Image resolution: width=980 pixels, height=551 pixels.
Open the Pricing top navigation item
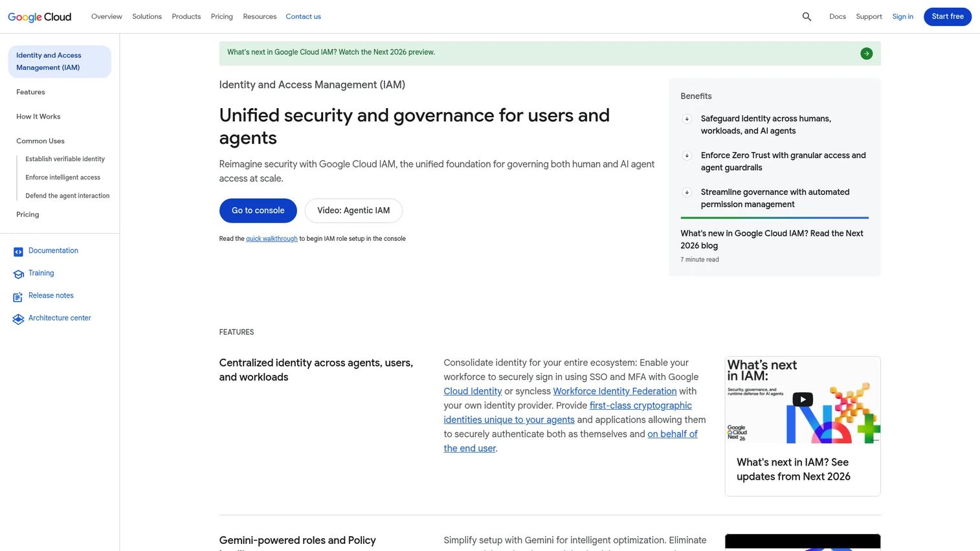pos(222,17)
